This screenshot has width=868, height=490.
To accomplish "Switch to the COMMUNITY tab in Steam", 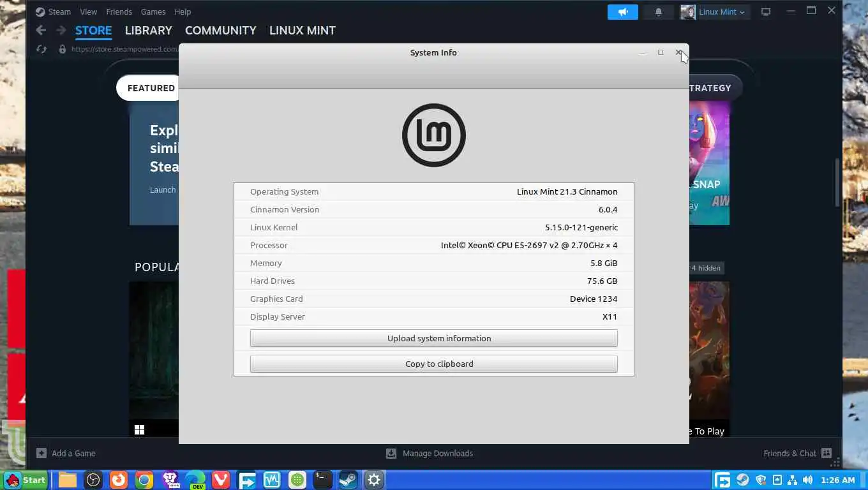I will 220,30.
